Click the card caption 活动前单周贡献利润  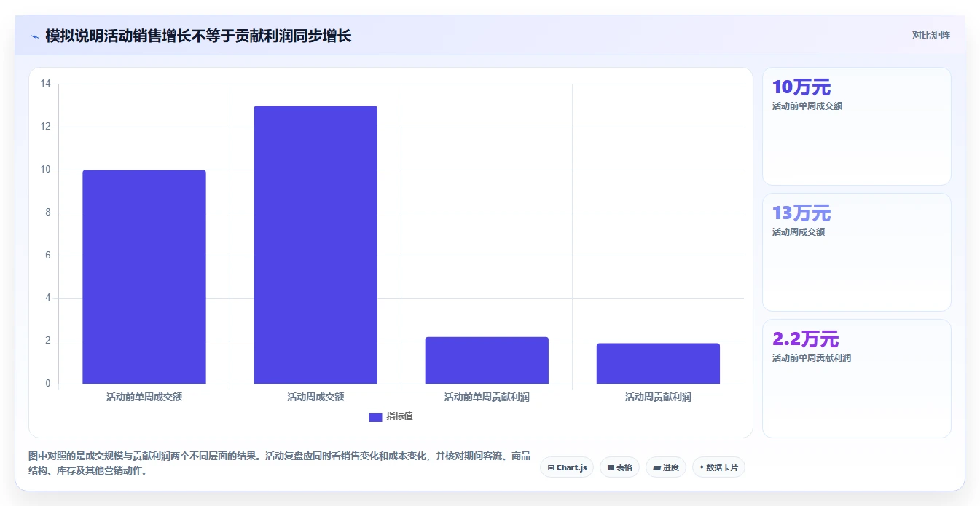click(x=812, y=358)
